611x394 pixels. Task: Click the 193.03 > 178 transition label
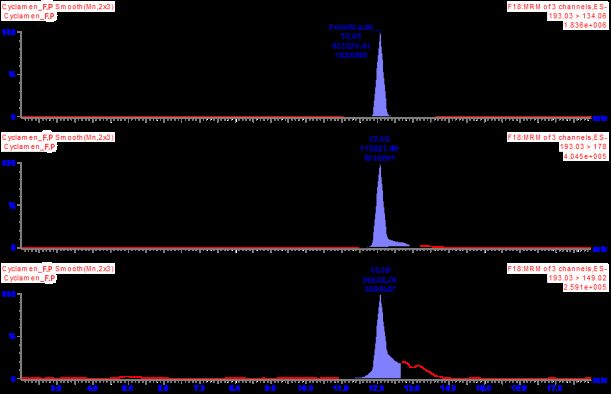pyautogui.click(x=583, y=147)
